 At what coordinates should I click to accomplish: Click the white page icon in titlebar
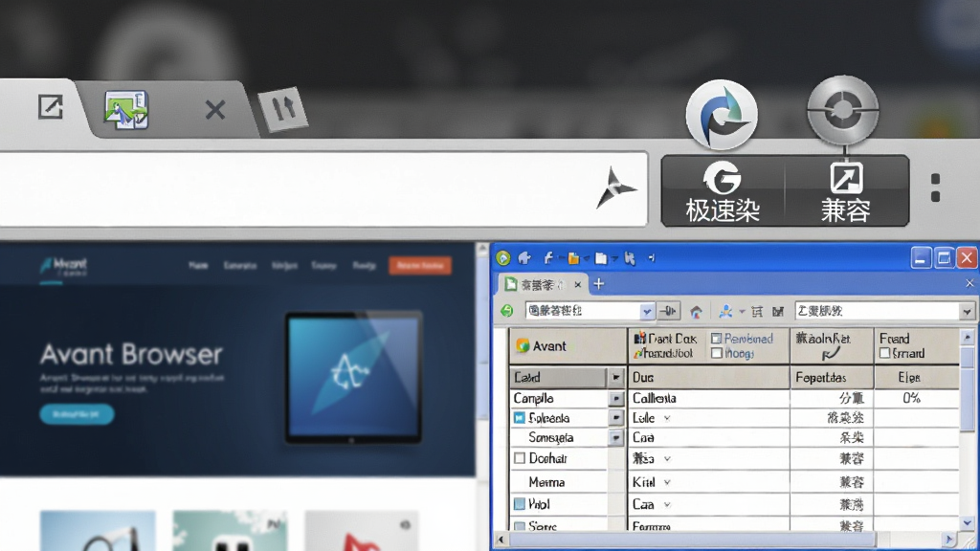click(x=601, y=258)
